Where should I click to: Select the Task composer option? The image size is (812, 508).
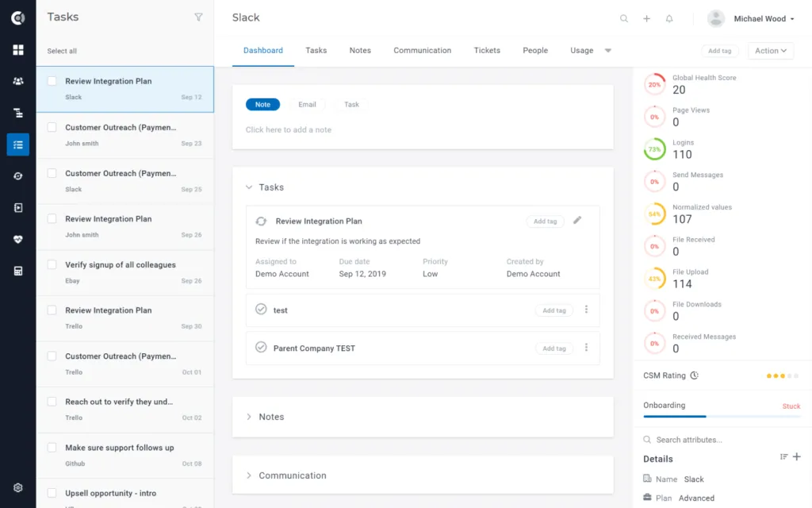351,104
